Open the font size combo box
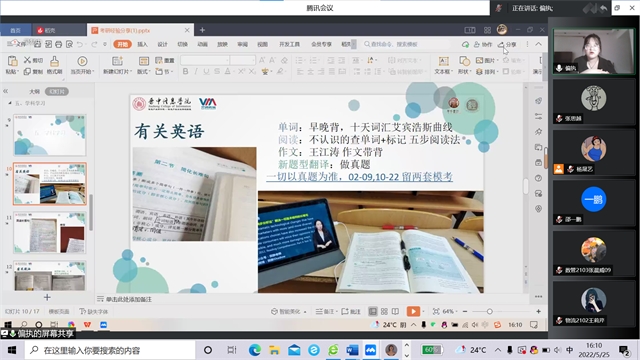This screenshot has height=360, width=640. (x=242, y=60)
